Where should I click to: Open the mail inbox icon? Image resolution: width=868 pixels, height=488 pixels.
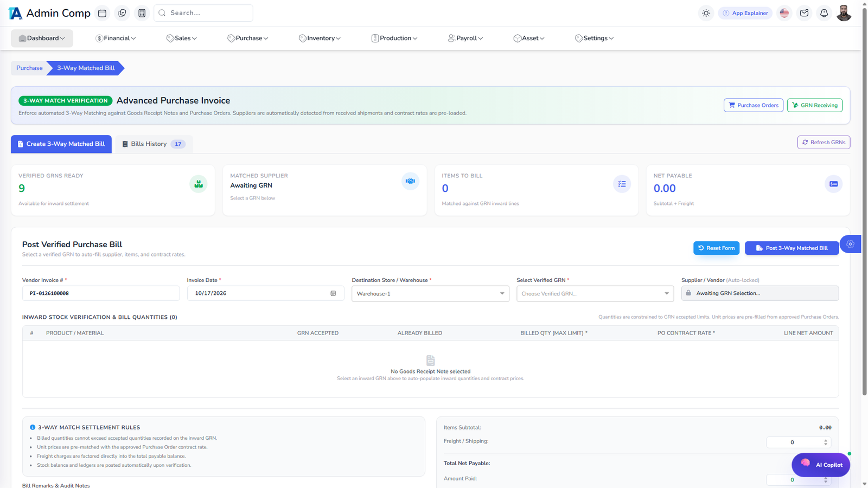coord(805,13)
